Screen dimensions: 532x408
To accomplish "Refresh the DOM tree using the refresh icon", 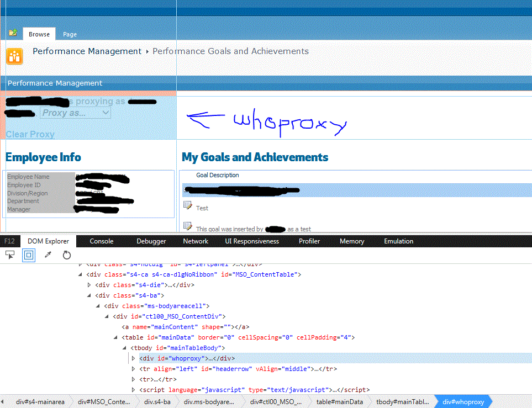I will pyautogui.click(x=66, y=255).
